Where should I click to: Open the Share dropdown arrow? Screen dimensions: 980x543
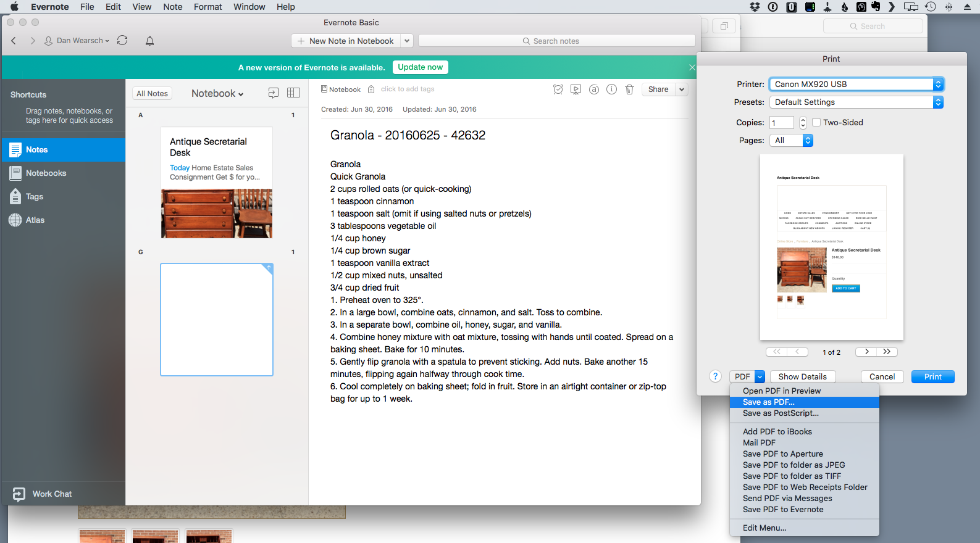(x=682, y=89)
